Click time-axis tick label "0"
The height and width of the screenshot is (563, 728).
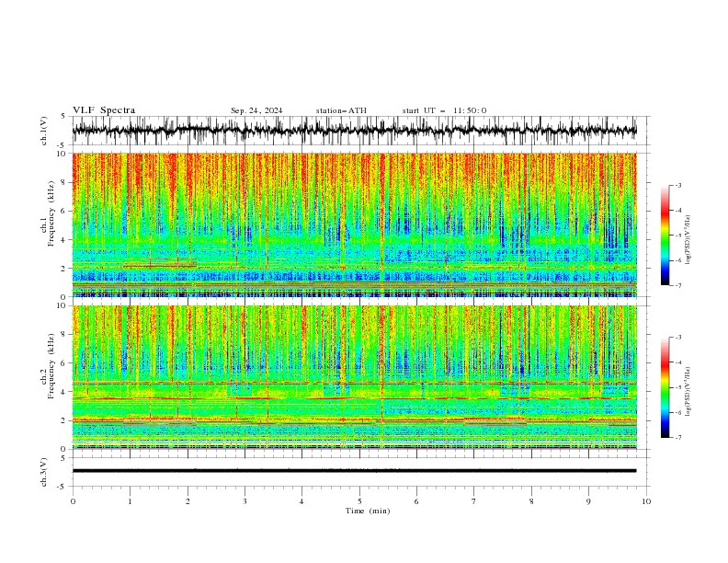coord(73,501)
